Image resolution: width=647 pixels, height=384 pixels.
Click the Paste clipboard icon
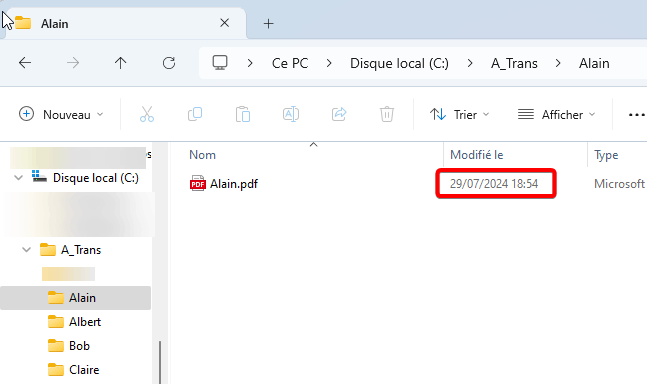tap(243, 114)
